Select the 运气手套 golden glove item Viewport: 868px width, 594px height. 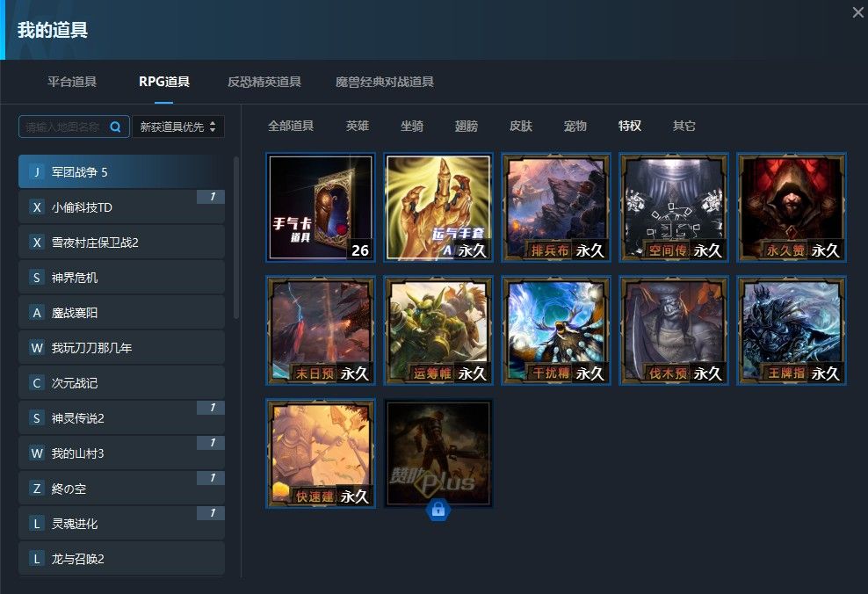[x=438, y=207]
